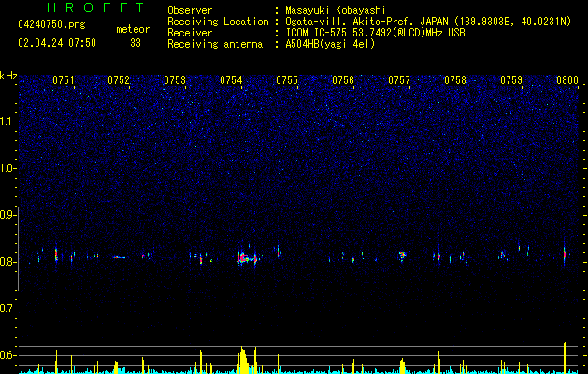Click the meteor echo at 0800

(x=565, y=254)
